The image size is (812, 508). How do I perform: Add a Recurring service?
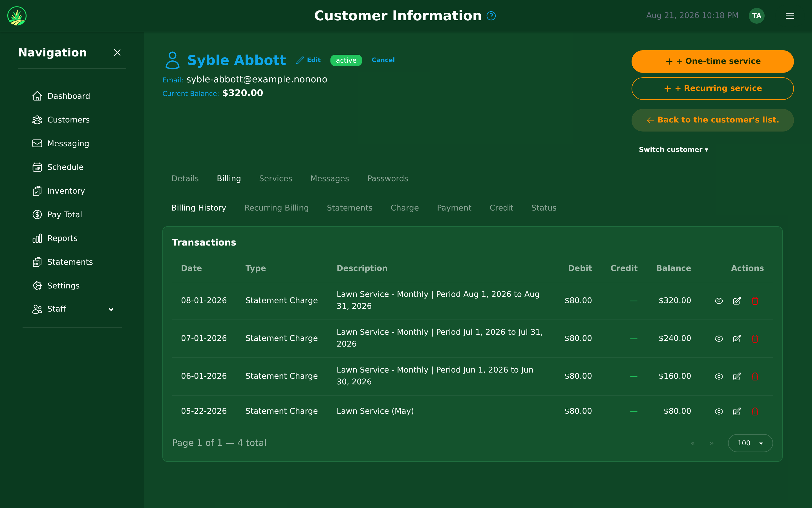pos(712,89)
